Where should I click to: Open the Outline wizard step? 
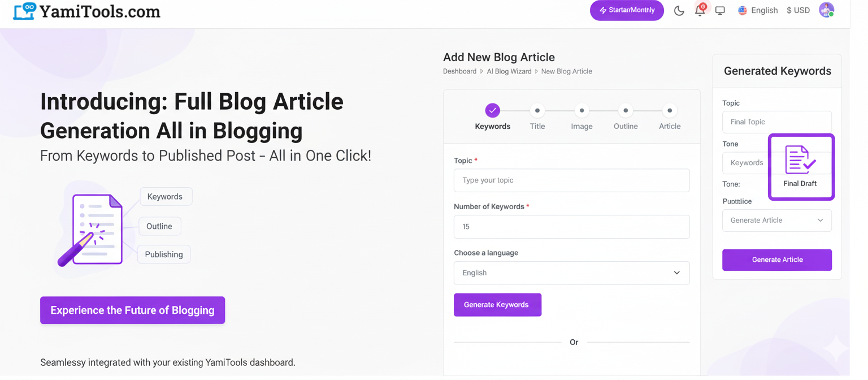coord(626,111)
